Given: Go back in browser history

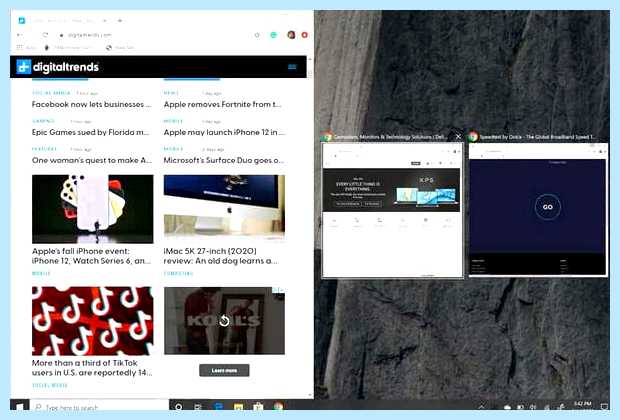Looking at the screenshot, I should [x=19, y=35].
